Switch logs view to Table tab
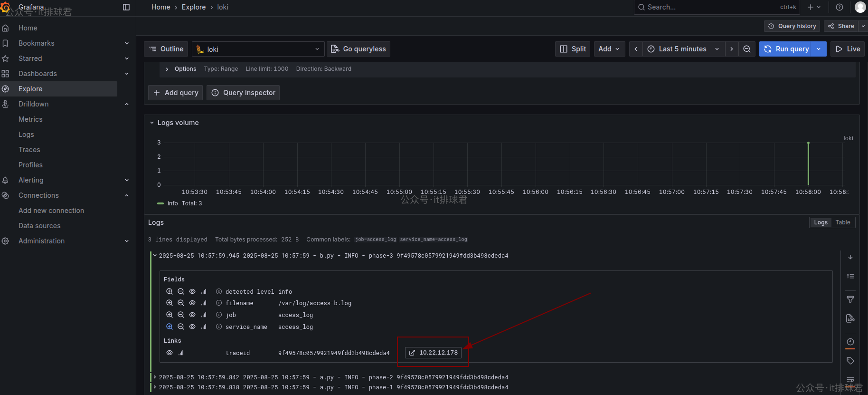Image resolution: width=868 pixels, height=395 pixels. point(843,222)
